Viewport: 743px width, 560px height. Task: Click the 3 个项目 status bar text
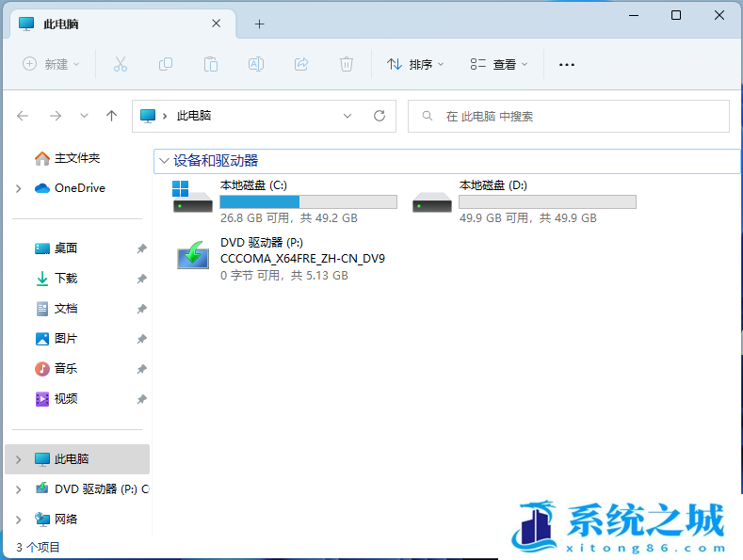[x=38, y=547]
